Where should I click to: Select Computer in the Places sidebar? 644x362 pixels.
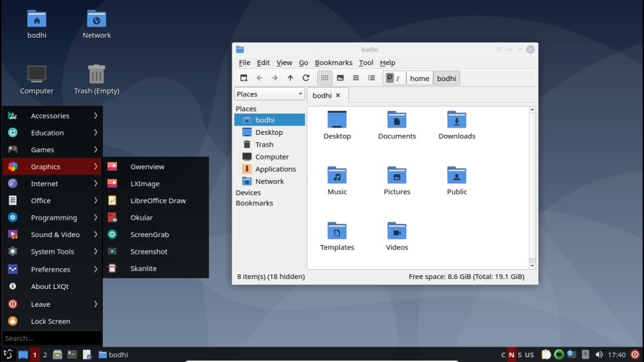pyautogui.click(x=270, y=157)
